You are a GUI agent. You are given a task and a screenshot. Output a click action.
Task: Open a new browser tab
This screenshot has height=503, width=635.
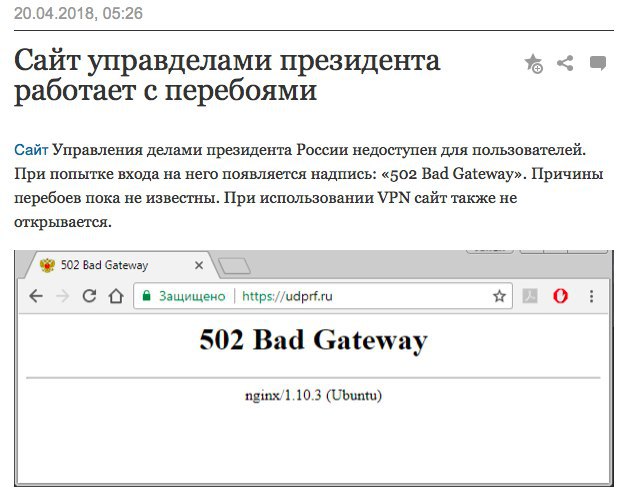click(234, 266)
